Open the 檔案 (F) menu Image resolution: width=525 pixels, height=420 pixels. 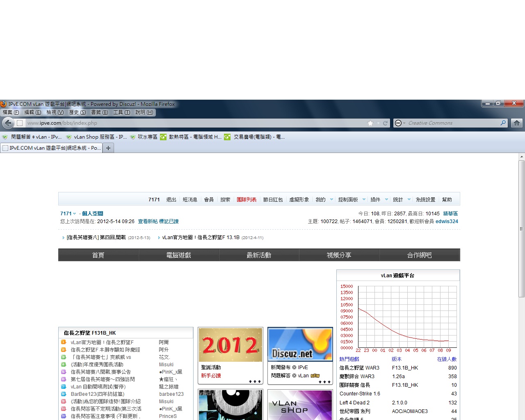[11, 112]
